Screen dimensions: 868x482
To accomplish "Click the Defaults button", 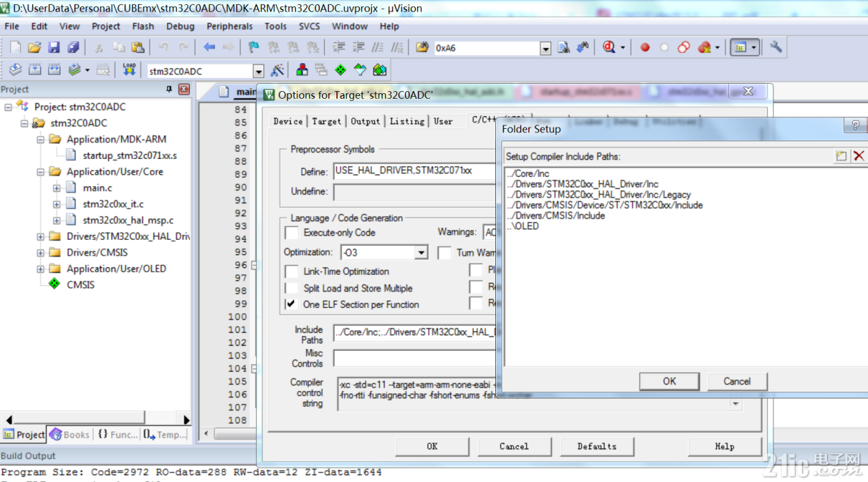I will (597, 446).
